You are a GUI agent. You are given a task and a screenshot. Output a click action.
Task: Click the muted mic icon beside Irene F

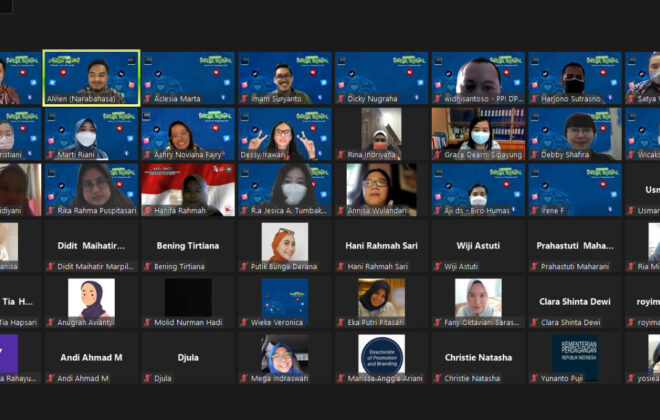coord(535,211)
